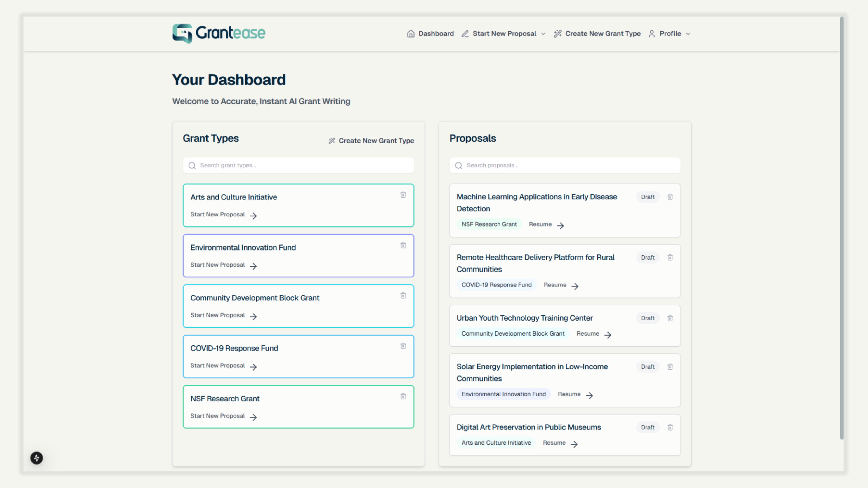Delete the Arts and Culture Initiative grant type
The width and height of the screenshot is (868, 488).
click(403, 195)
